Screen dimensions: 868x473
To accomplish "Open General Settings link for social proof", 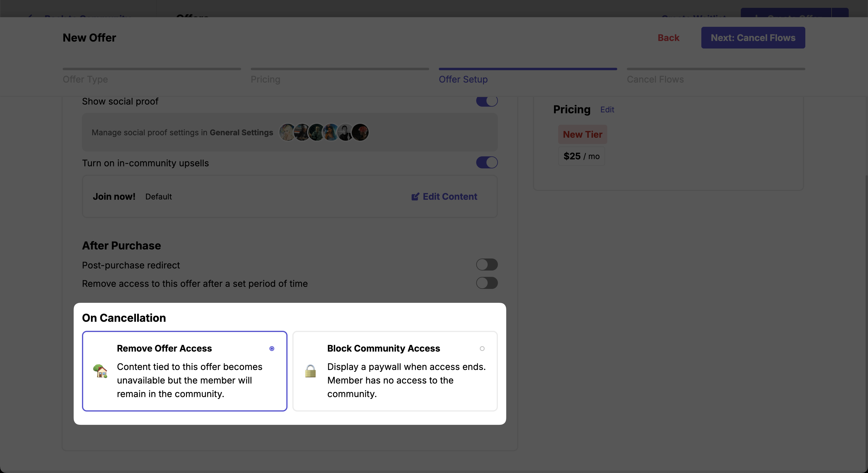I will (241, 132).
